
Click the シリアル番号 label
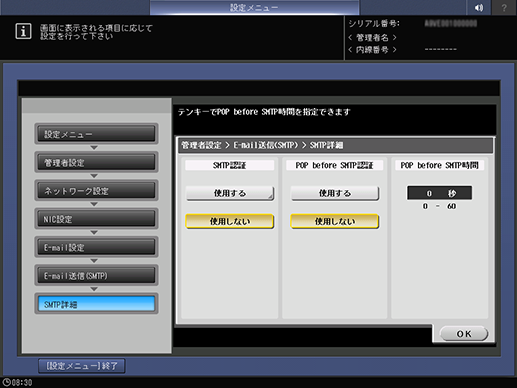(x=374, y=23)
